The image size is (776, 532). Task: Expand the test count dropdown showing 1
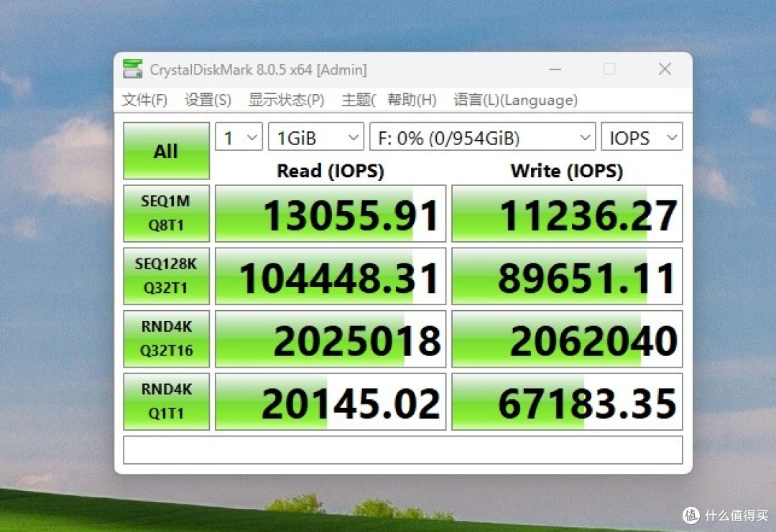tap(239, 136)
